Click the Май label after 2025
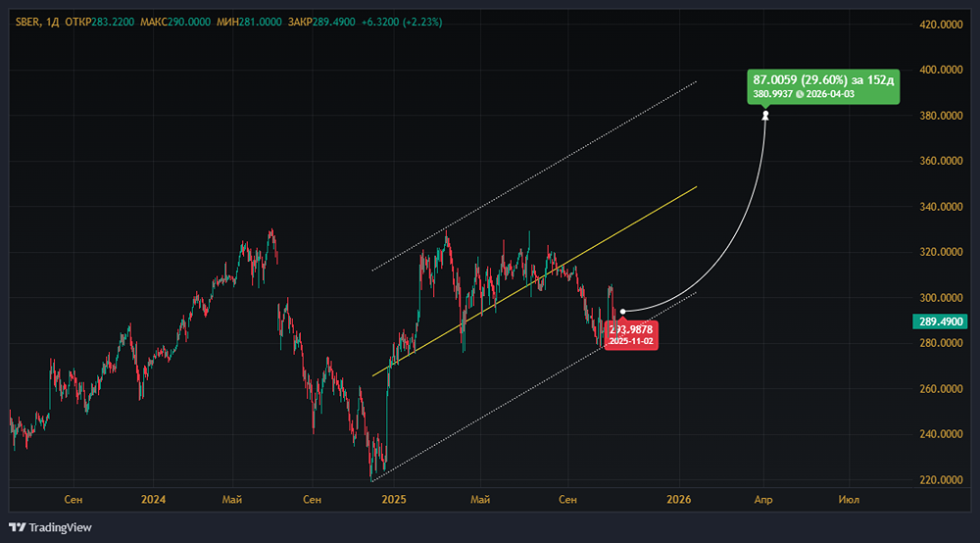This screenshot has width=980, height=543. [480, 499]
